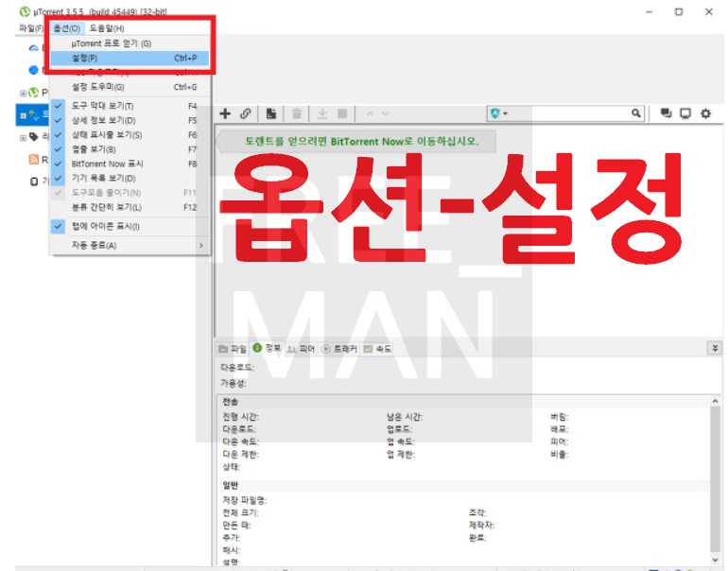Screen dimensions: 728x571
Task: Toggle 탭에 아이콘 표시 menu option
Action: [x=130, y=226]
